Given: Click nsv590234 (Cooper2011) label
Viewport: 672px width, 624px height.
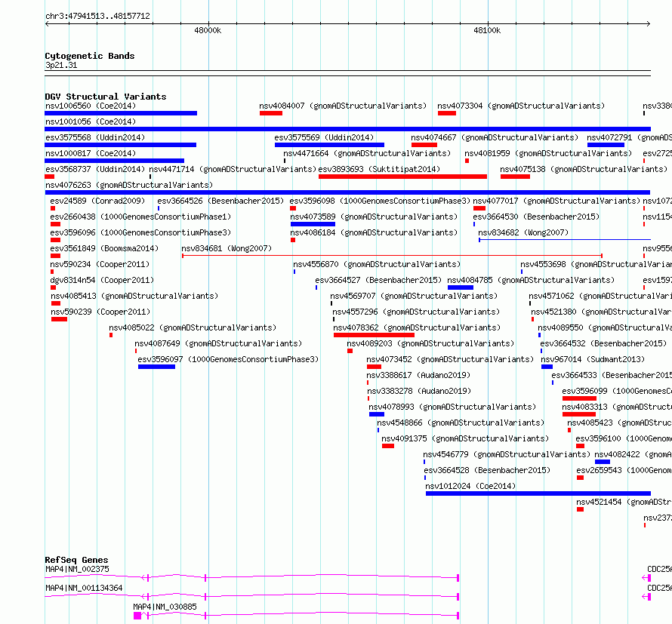Looking at the screenshot, I should coord(100,264).
